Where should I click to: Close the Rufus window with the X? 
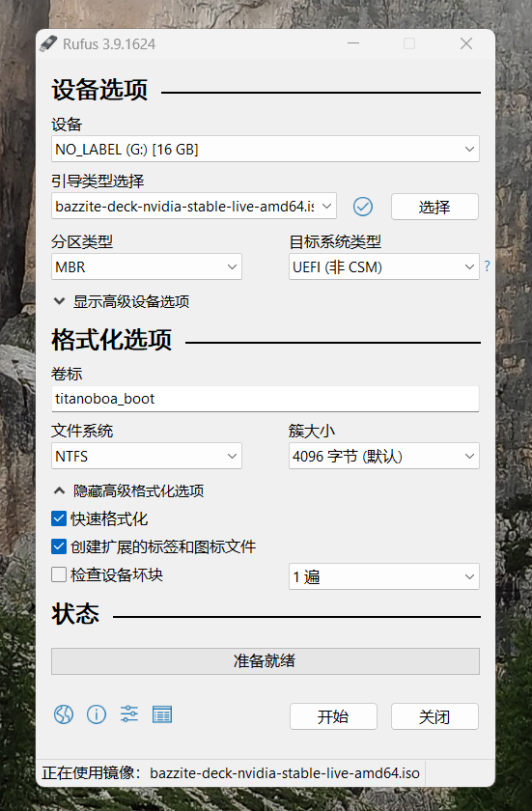tap(466, 43)
